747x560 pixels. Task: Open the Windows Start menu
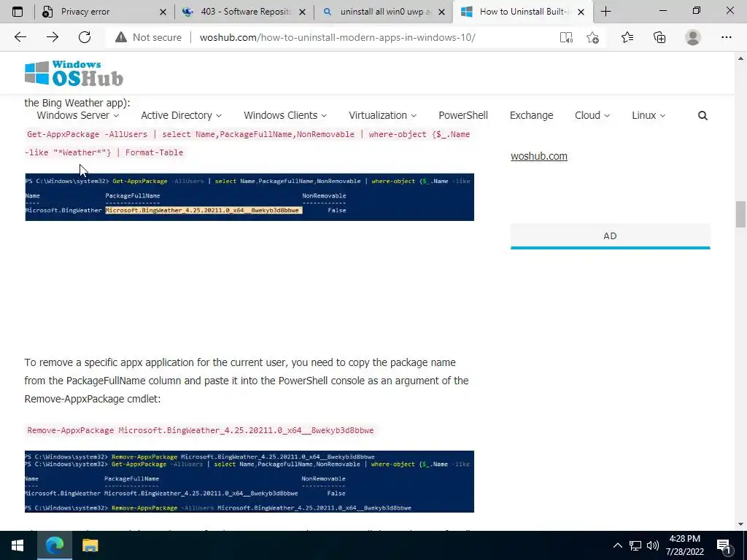tap(18, 545)
